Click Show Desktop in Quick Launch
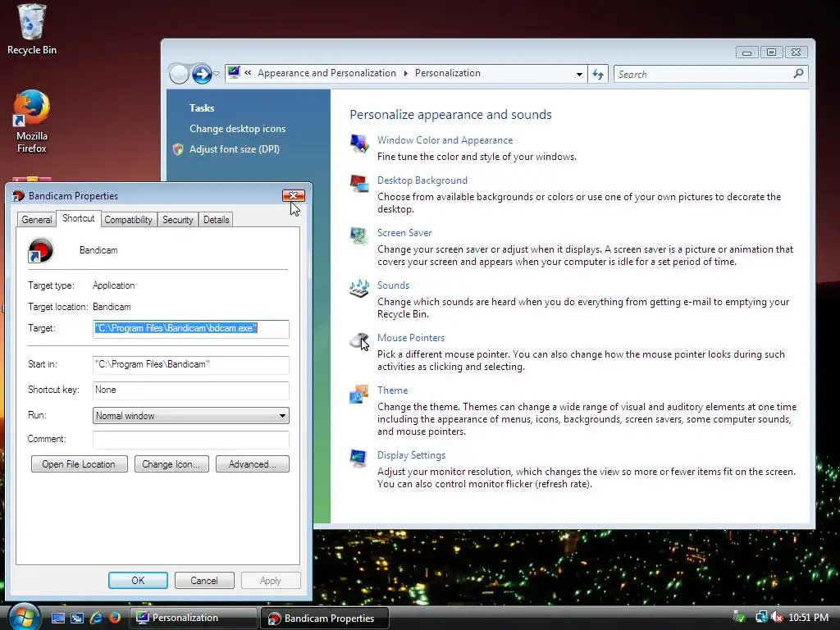840x630 pixels. click(58, 618)
